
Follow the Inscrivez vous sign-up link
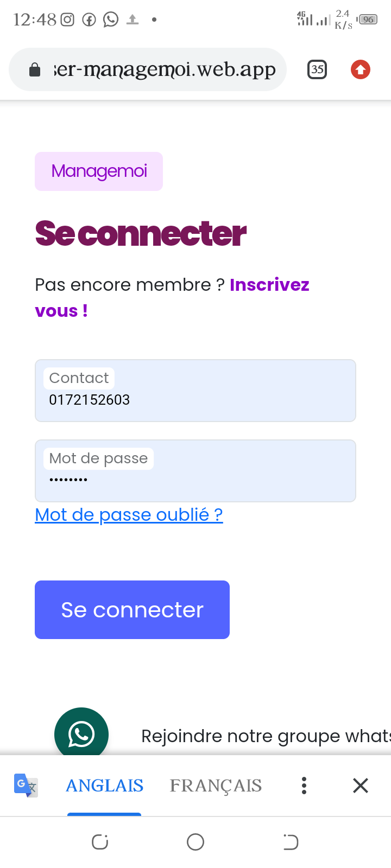tap(269, 285)
